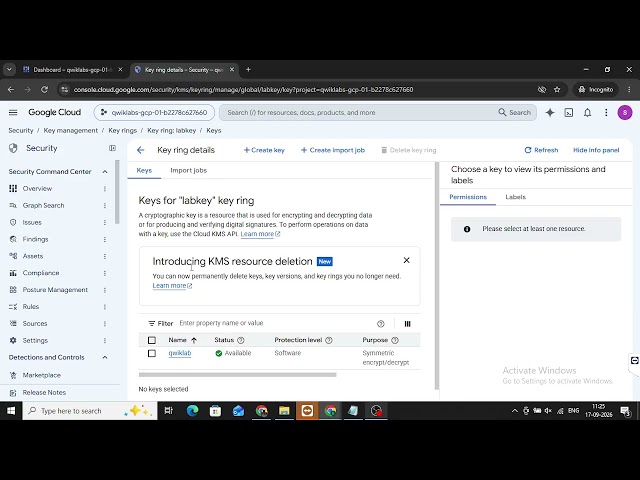This screenshot has height=480, width=640.
Task: Click Create key button
Action: [x=264, y=150]
